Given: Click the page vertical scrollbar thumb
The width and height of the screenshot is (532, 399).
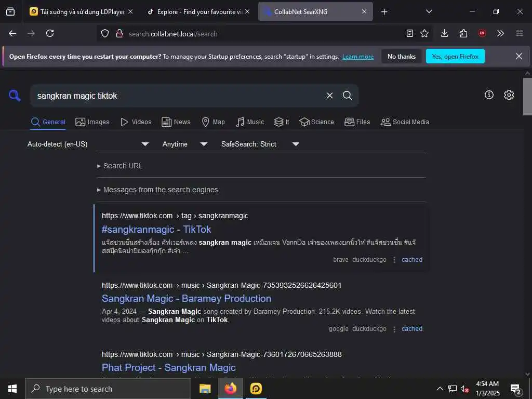Looking at the screenshot, I should [527, 97].
